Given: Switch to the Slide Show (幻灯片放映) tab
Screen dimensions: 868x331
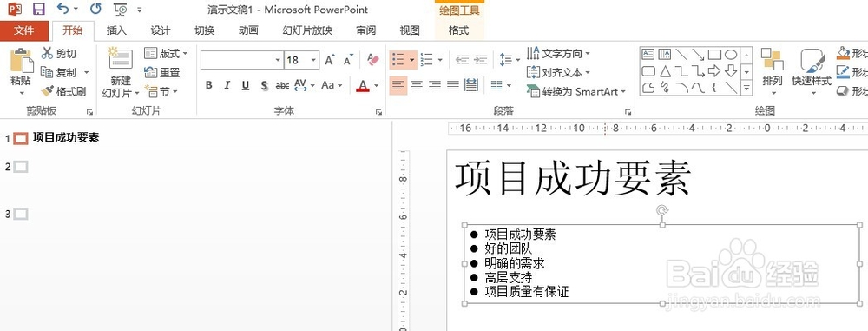Looking at the screenshot, I should click(x=307, y=30).
